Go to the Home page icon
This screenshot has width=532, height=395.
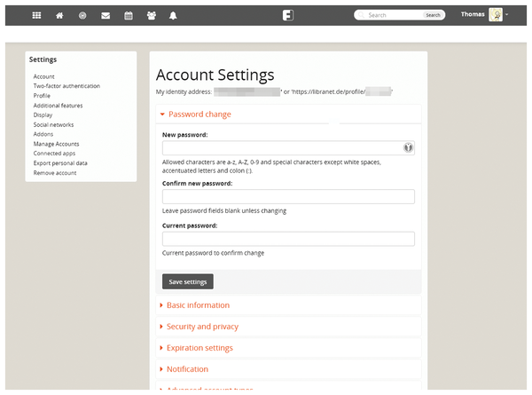coord(59,15)
